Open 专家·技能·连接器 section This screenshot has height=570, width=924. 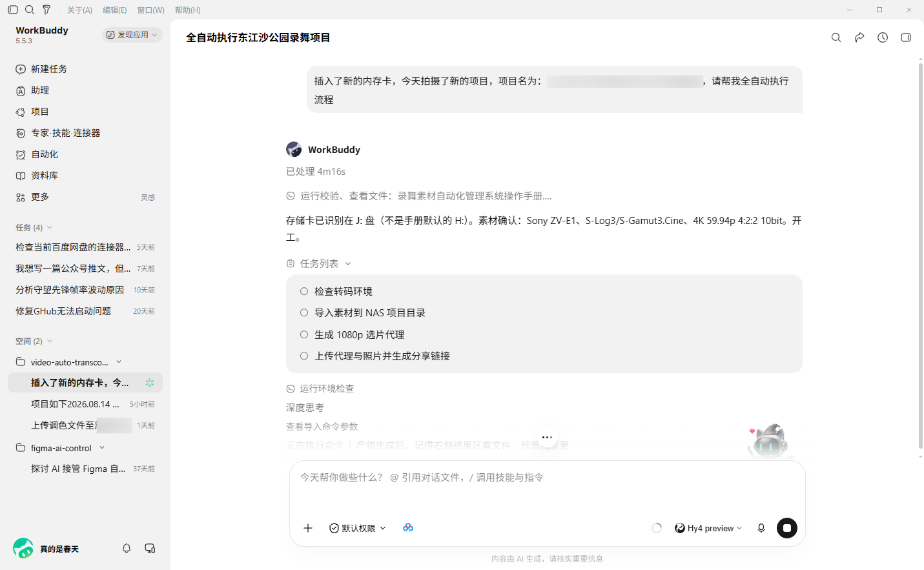[x=85, y=133]
